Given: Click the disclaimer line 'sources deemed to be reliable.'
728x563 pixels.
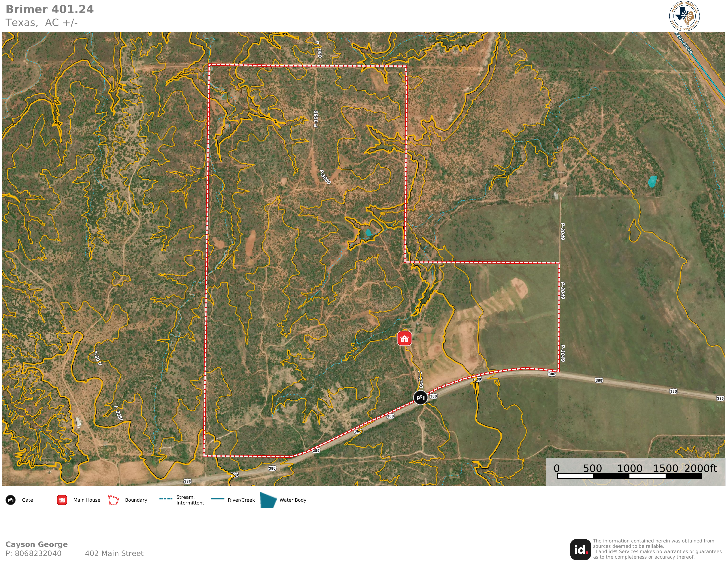Looking at the screenshot, I should (x=628, y=546).
